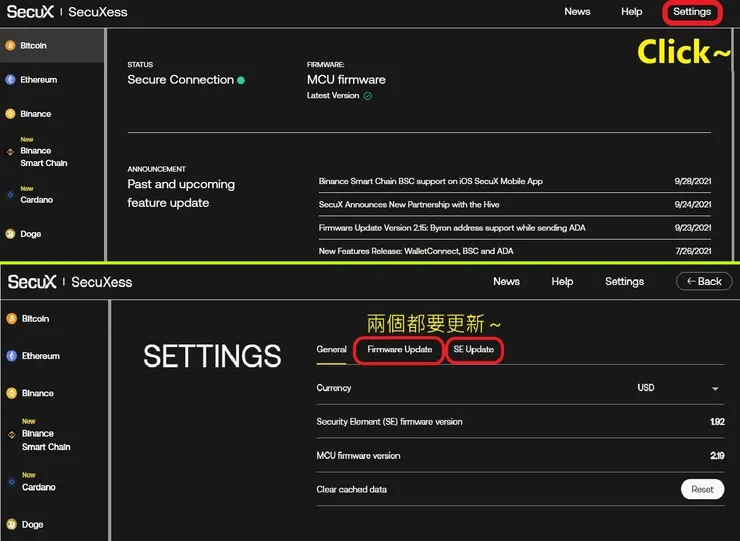Click Secure Connection status text
This screenshot has height=541, width=740.
click(180, 80)
